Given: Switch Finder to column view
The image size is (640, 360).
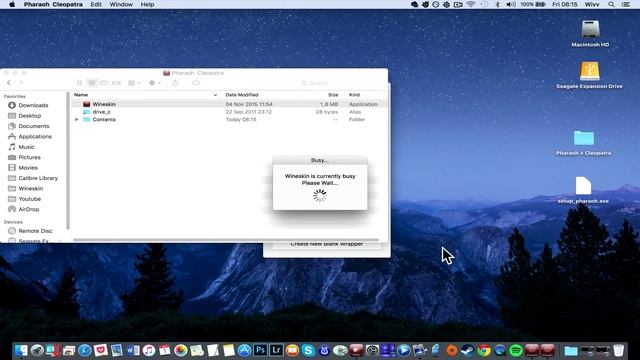Looking at the screenshot, I should click(104, 83).
